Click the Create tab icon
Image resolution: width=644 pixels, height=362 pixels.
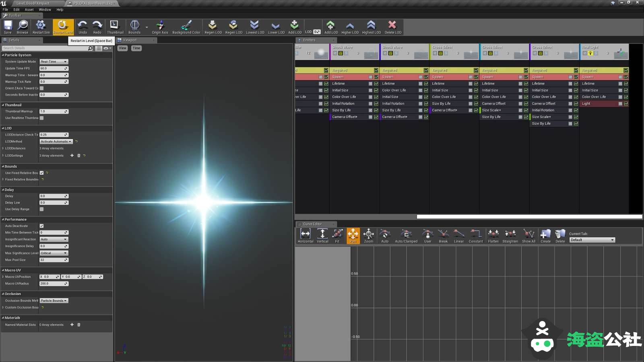(545, 236)
